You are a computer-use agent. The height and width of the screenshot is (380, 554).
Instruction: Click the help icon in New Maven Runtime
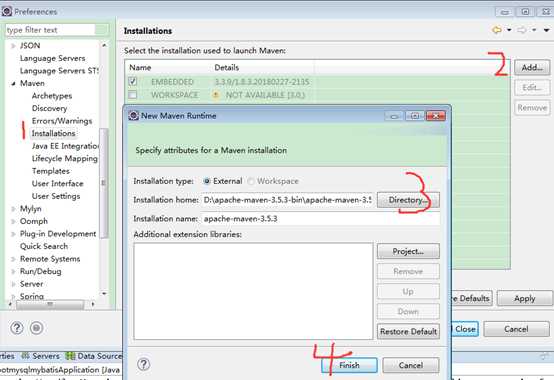[143, 364]
